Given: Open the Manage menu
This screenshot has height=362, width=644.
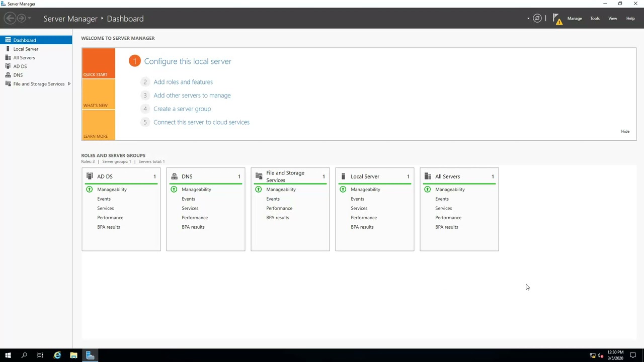Looking at the screenshot, I should point(574,19).
